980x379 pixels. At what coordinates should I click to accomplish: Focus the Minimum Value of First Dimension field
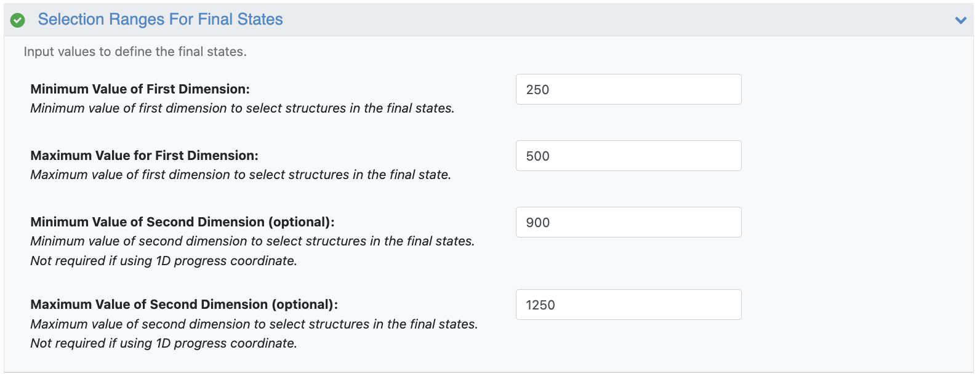click(628, 90)
